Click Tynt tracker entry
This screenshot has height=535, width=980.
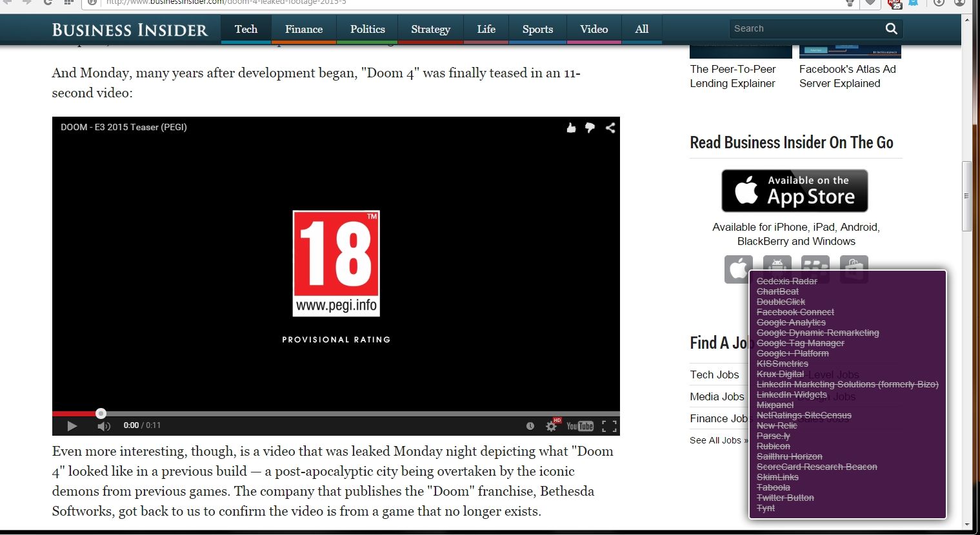(765, 508)
